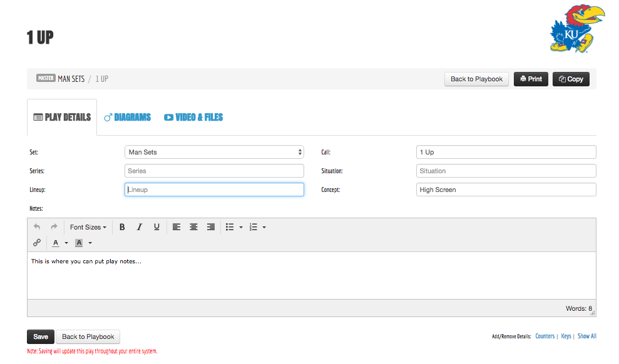The width and height of the screenshot is (619, 364).
Task: Click the Copy button
Action: [571, 79]
